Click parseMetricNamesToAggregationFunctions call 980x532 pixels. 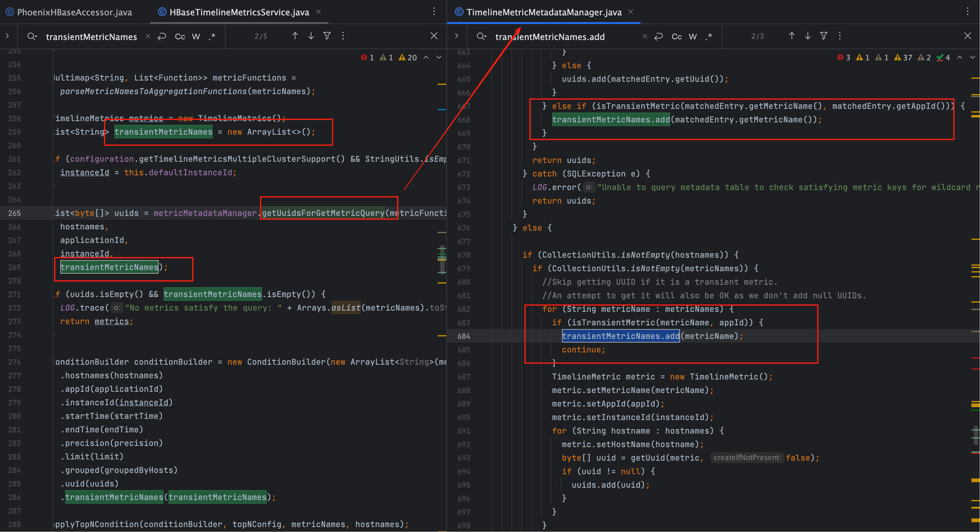click(154, 91)
